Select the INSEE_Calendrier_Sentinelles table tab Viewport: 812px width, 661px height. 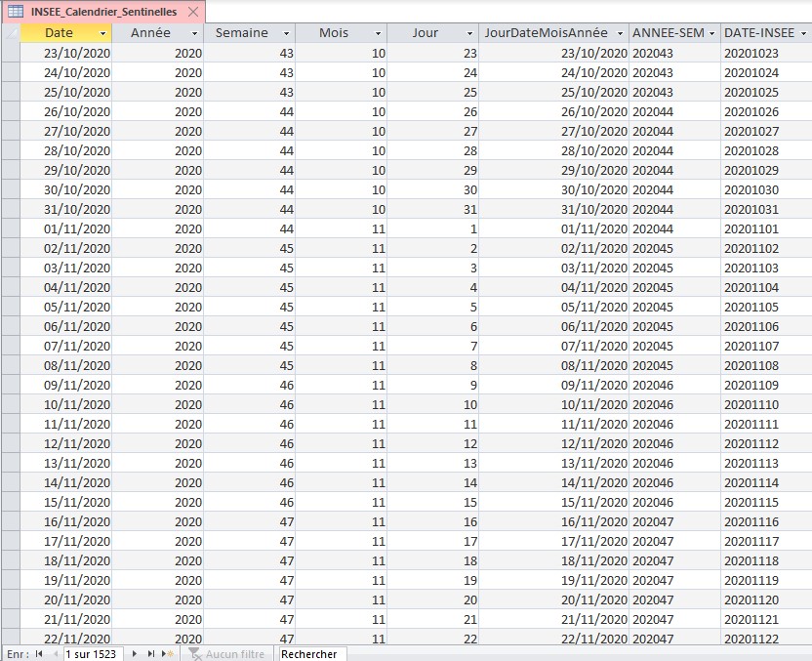click(103, 12)
